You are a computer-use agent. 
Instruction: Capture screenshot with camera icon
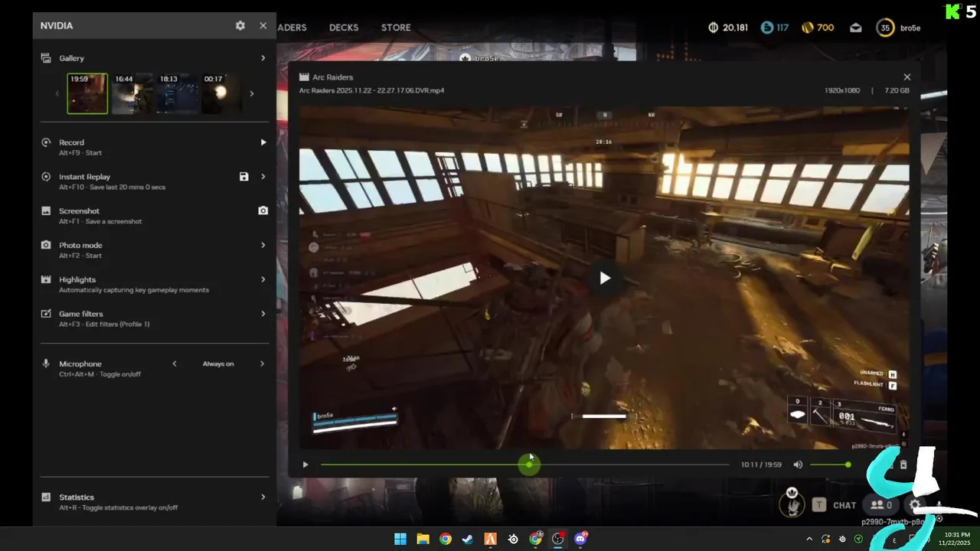[x=263, y=210]
